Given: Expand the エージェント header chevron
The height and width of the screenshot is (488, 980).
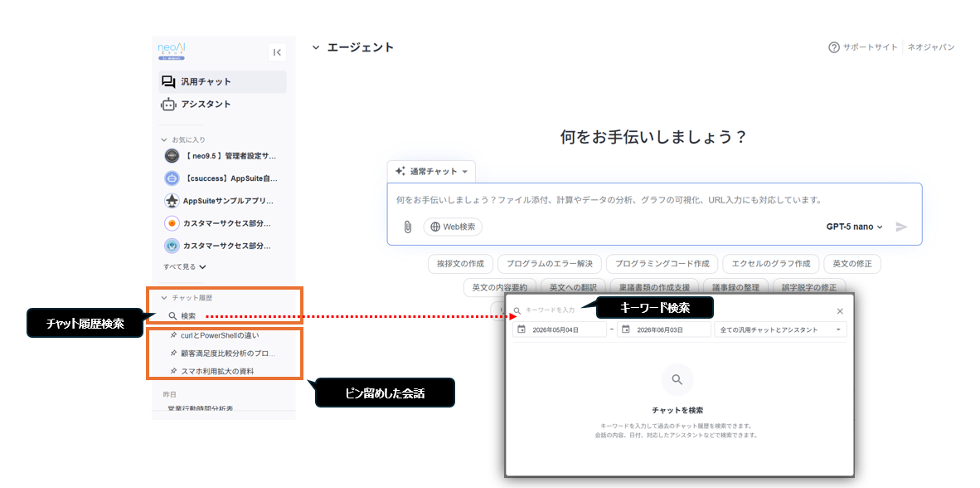Looking at the screenshot, I should tap(316, 47).
